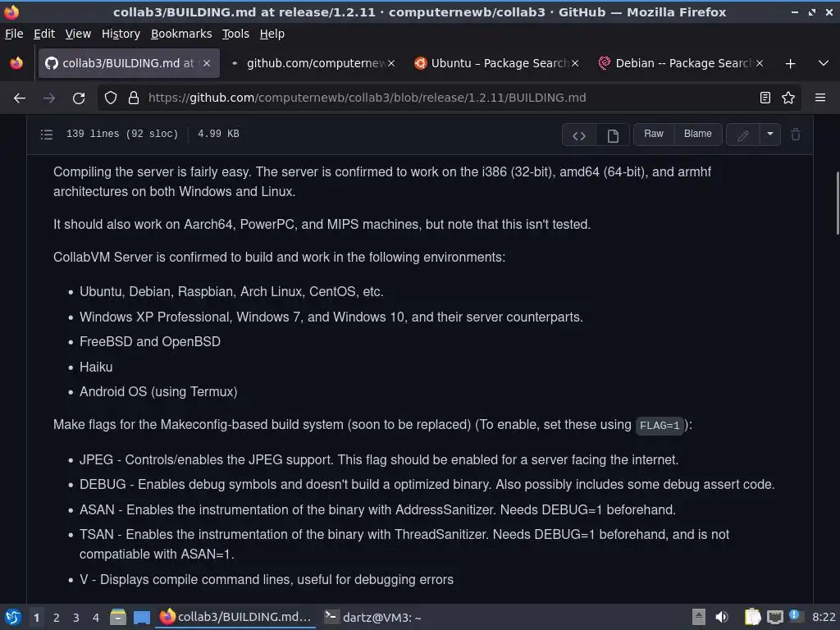
Task: Open the Help menu
Action: 272,34
